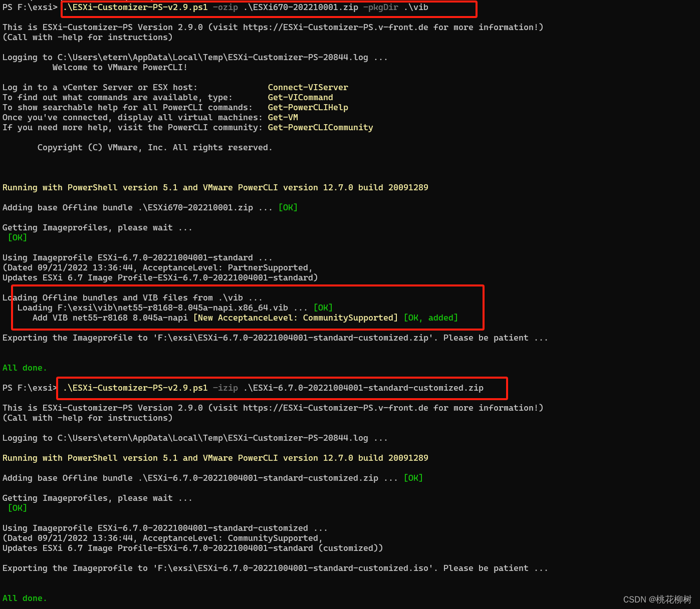Click the first green 'All done.' message
The height and width of the screenshot is (609, 700).
25,368
